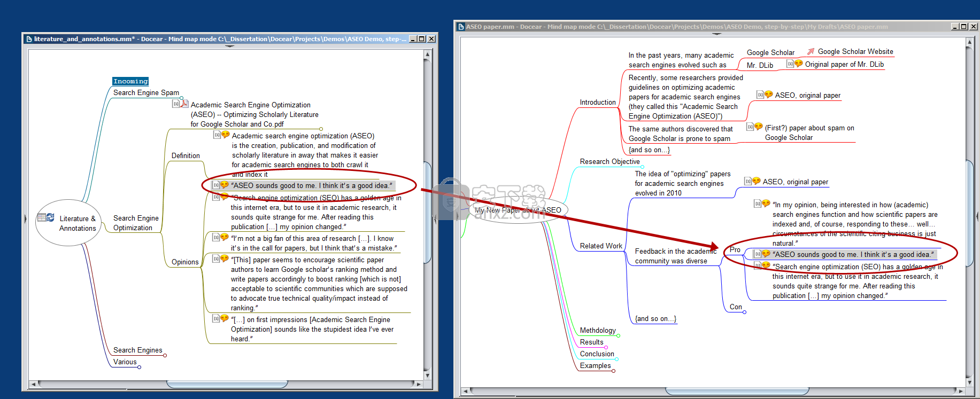This screenshot has width=980, height=399.
Task: Click scroll-left arrow in ASEO paper window
Action: (x=466, y=392)
